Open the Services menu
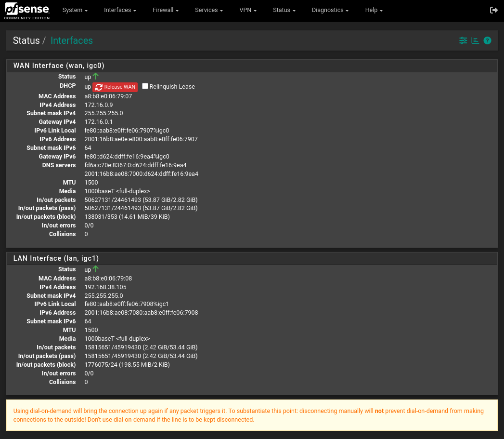Image resolution: width=504 pixels, height=439 pixels. pyautogui.click(x=208, y=10)
